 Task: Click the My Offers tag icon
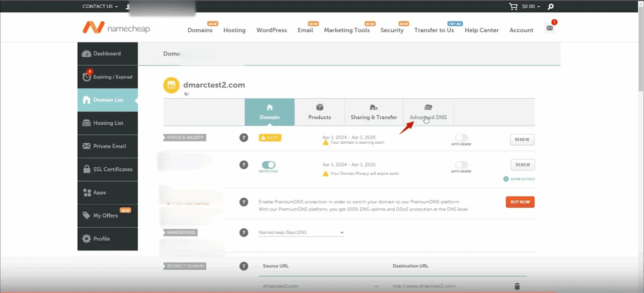click(x=86, y=215)
